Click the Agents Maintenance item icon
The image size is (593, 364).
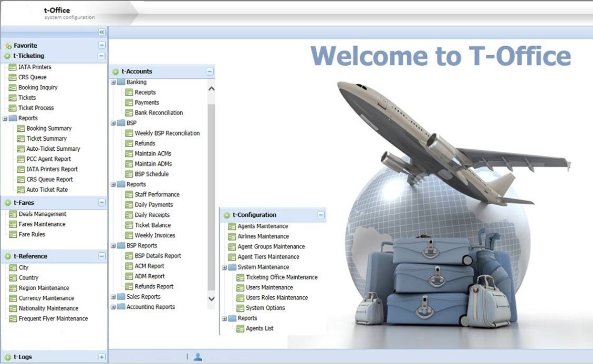coord(232,226)
